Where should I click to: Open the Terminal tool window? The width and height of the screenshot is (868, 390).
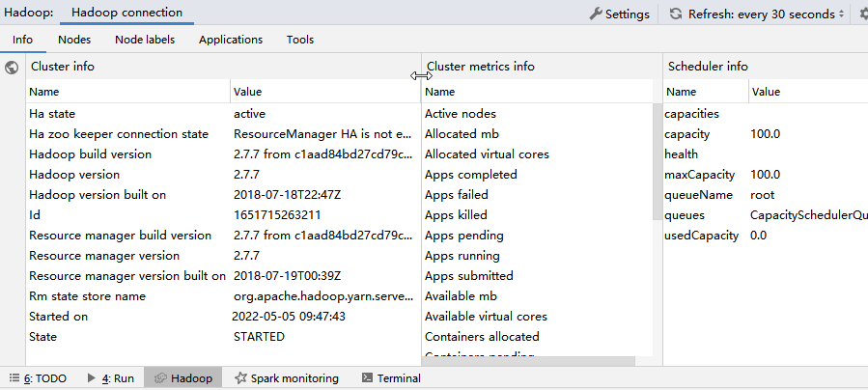pos(391,378)
